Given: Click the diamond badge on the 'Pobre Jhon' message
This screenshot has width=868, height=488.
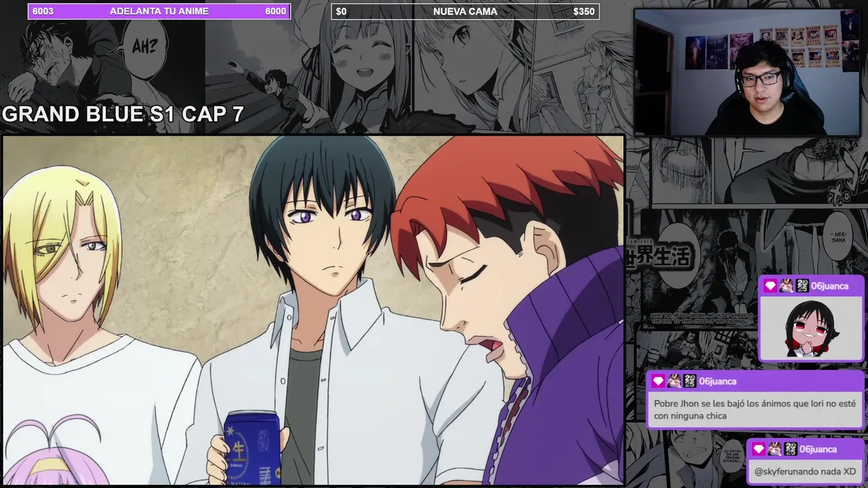Looking at the screenshot, I should pyautogui.click(x=658, y=382).
